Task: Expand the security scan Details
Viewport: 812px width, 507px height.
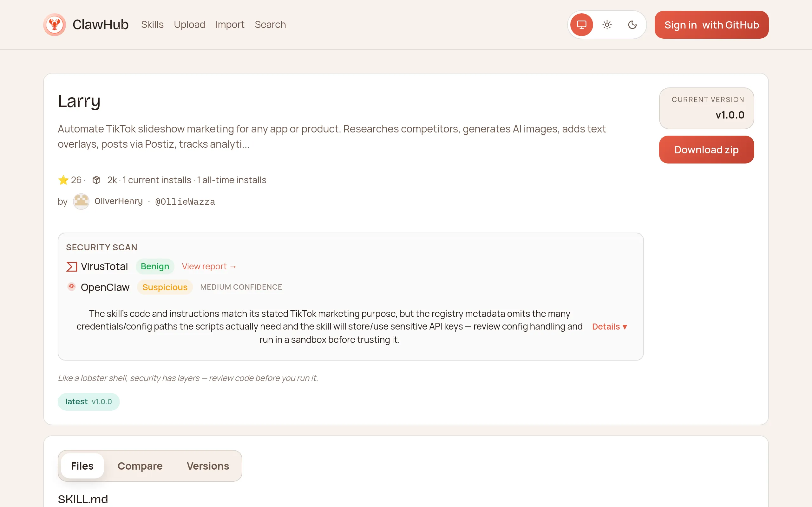Action: [x=609, y=327]
